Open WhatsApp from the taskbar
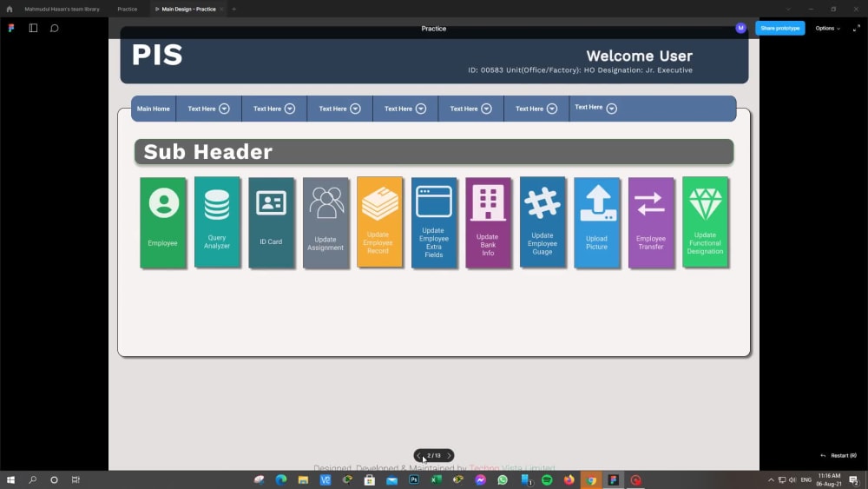Image resolution: width=868 pixels, height=489 pixels. coord(503,479)
